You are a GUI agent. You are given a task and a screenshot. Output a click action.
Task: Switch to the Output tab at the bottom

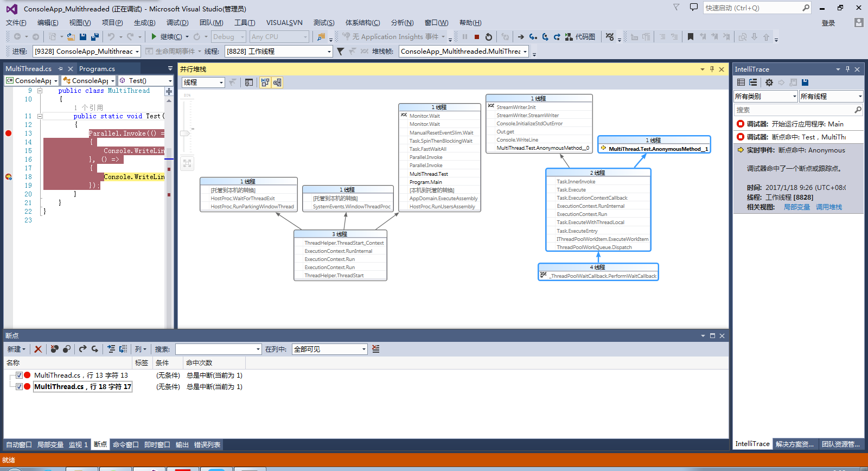tap(182, 445)
